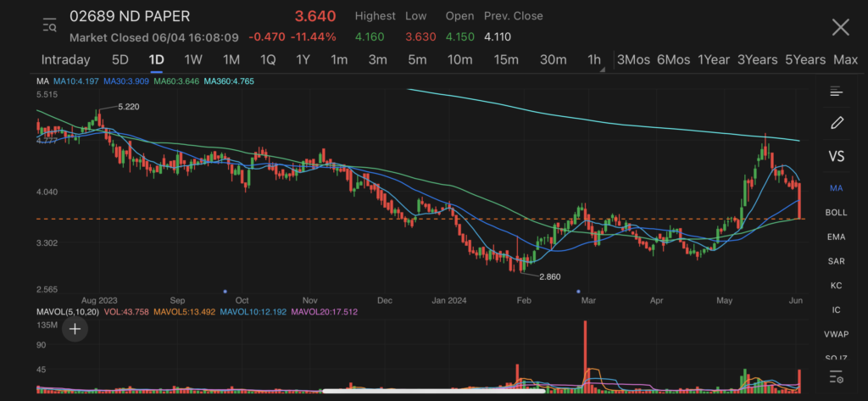Close the full-screen chart view

point(840,27)
